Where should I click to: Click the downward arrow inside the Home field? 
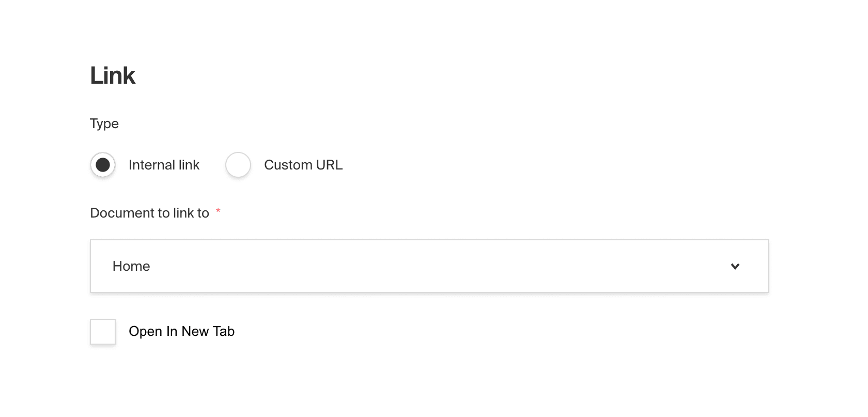click(x=735, y=266)
